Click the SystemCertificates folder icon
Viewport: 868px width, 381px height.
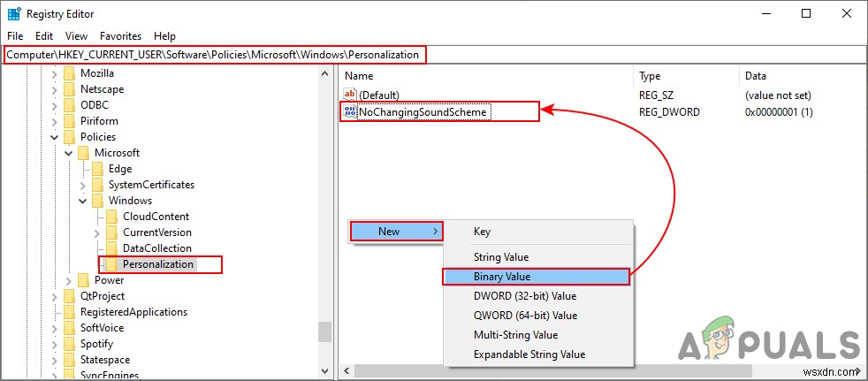tap(97, 185)
